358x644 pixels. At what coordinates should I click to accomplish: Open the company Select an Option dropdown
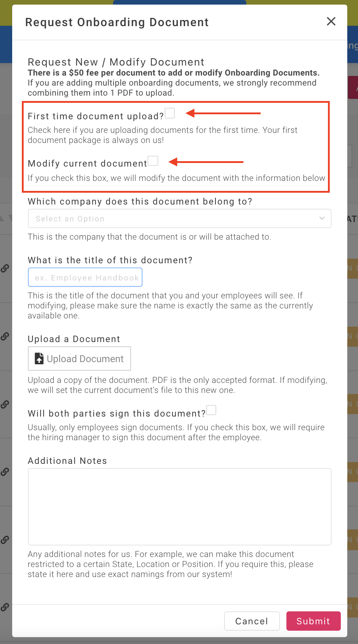tap(179, 218)
